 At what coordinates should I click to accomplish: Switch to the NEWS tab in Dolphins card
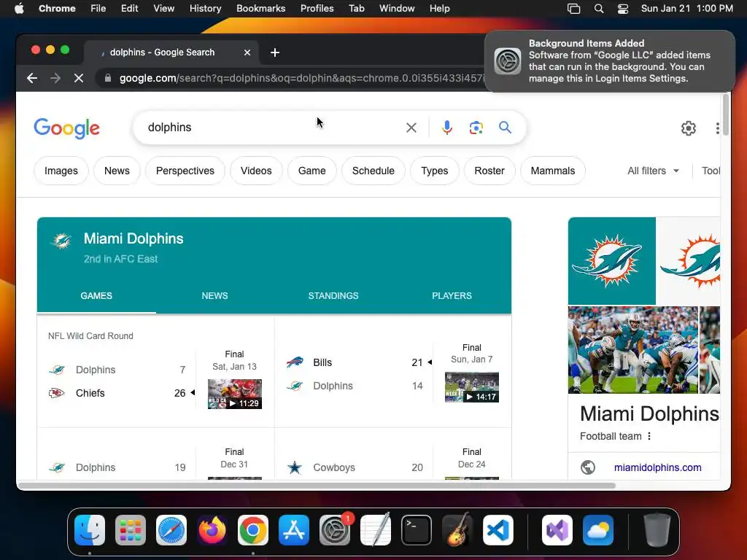(x=215, y=296)
